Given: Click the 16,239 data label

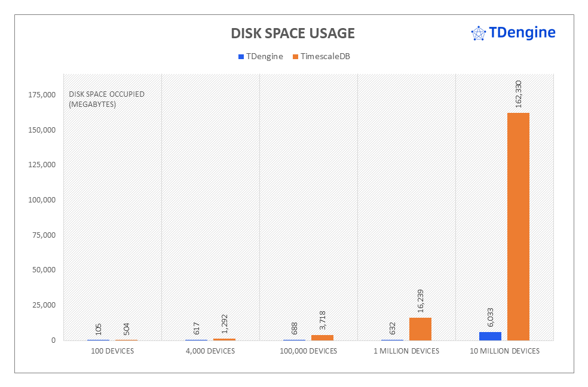Looking at the screenshot, I should pyautogui.click(x=421, y=302).
